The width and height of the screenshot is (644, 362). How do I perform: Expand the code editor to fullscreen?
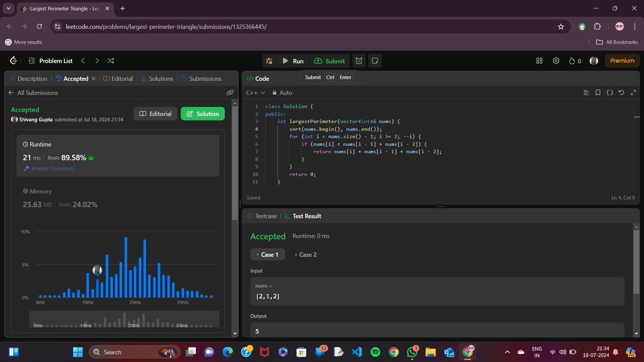click(x=633, y=93)
